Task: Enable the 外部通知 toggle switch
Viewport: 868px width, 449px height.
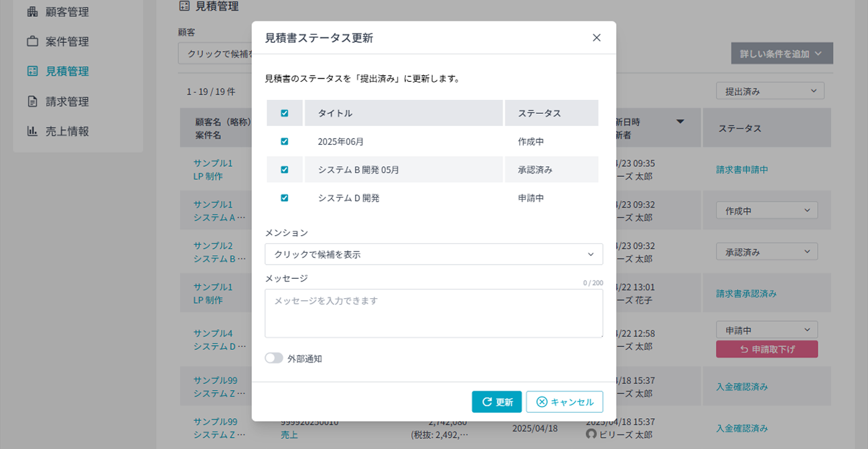Action: click(x=274, y=358)
